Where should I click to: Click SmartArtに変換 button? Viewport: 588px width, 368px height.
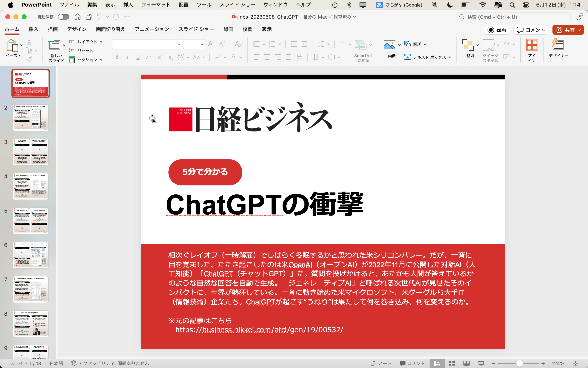363,51
